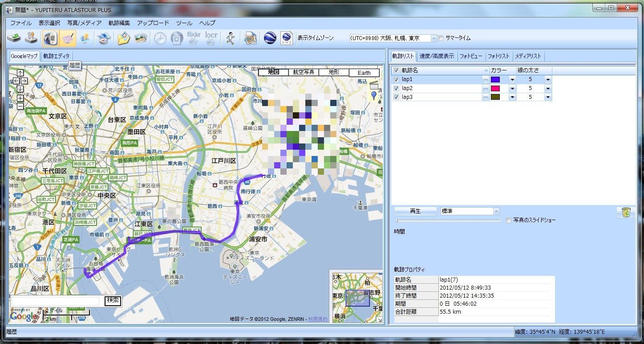Open the lap3 color dropdown arrow
This screenshot has width=644, height=344.
pyautogui.click(x=512, y=97)
